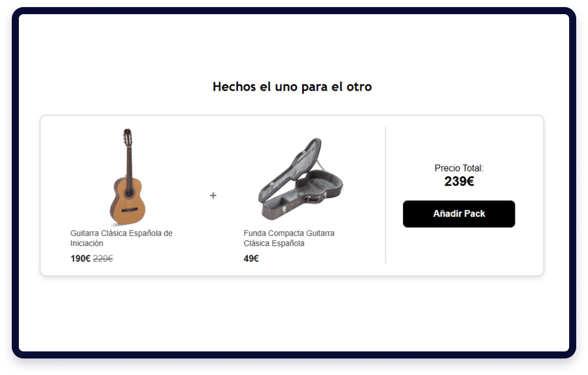The height and width of the screenshot is (375, 588).
Task: Open Guitarra Clásica Española de Iniciación link
Action: pos(121,238)
